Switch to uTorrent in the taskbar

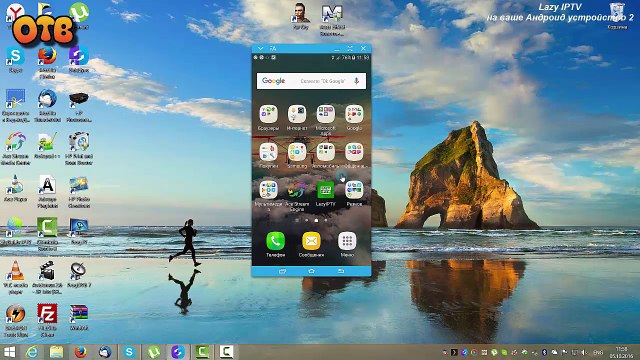153,352
